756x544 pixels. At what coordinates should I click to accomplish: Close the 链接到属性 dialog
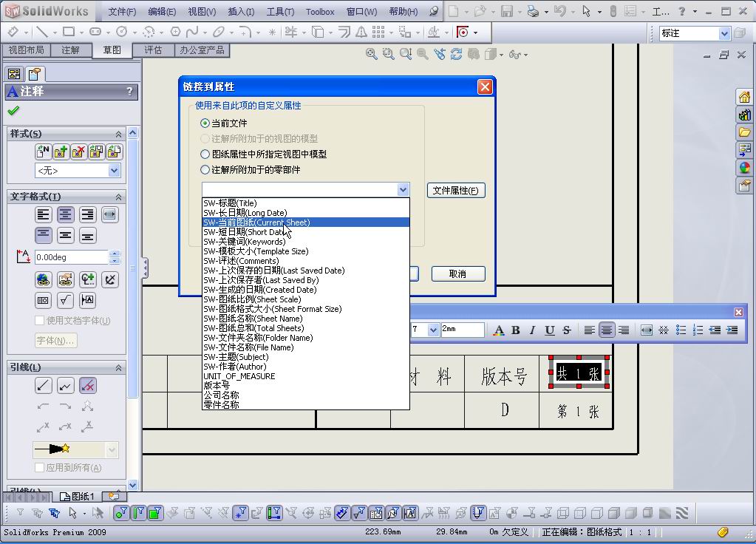485,86
